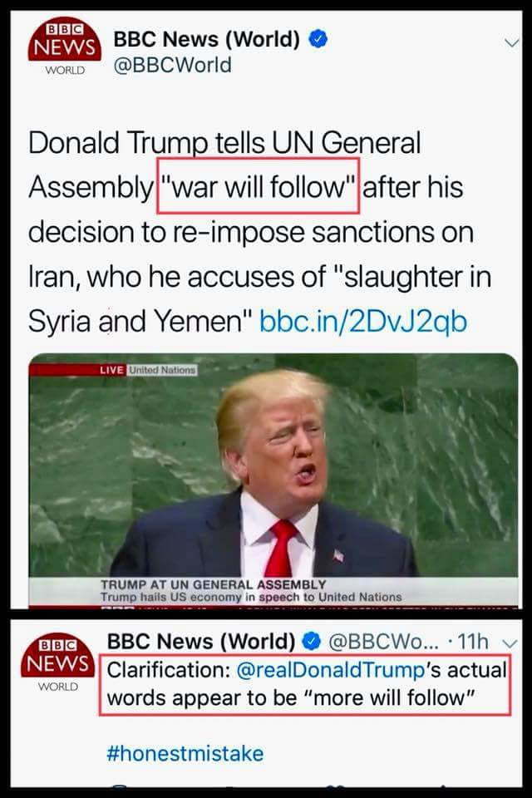The image size is (532, 798).
Task: Open the #honestmistake hashtag
Action: click(185, 753)
